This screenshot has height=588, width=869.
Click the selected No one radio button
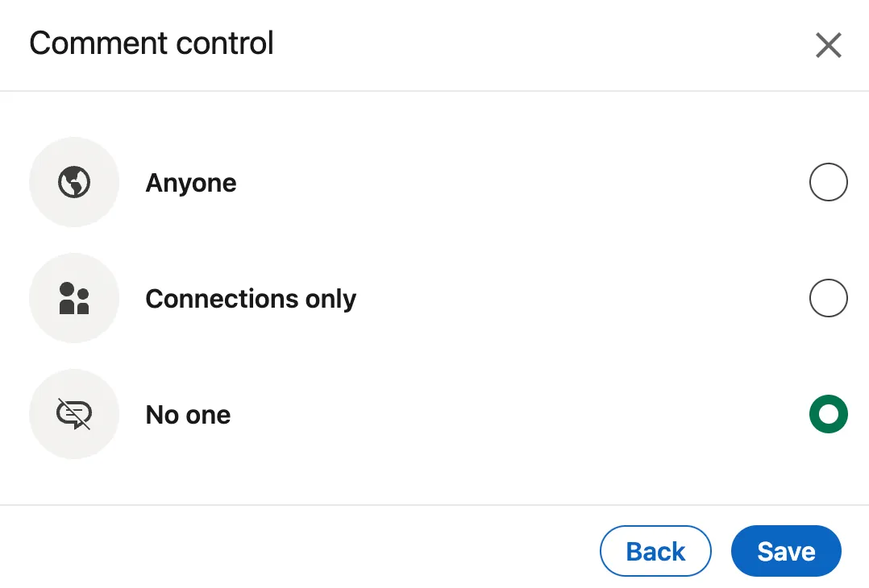coord(828,415)
